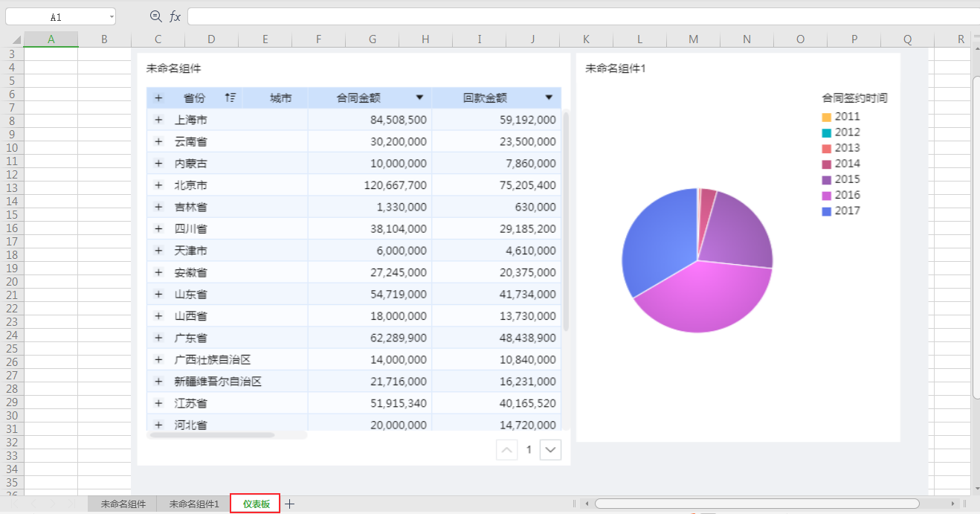Expand the 新疆维吾尔自治区 row
Viewport: 980px width, 514px height.
click(x=158, y=382)
